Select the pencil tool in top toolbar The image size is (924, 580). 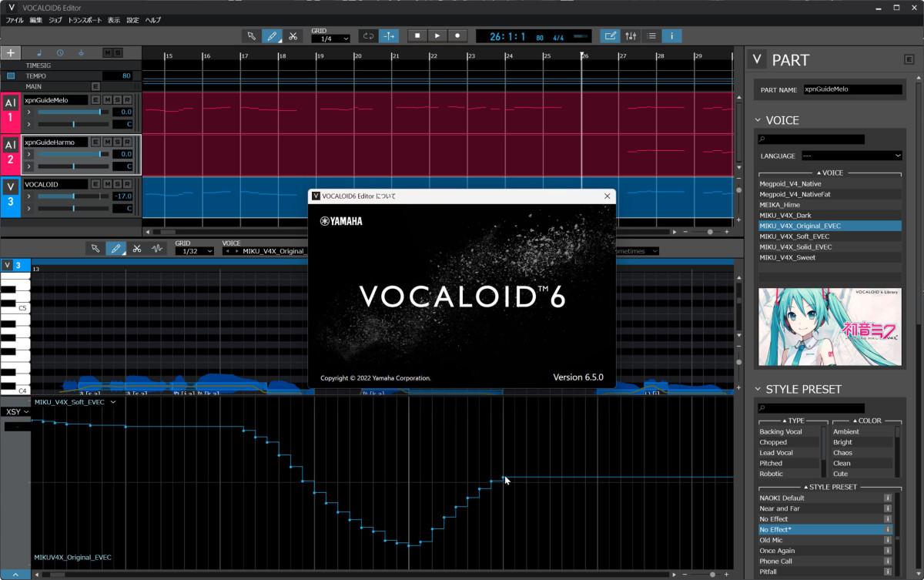coord(272,35)
